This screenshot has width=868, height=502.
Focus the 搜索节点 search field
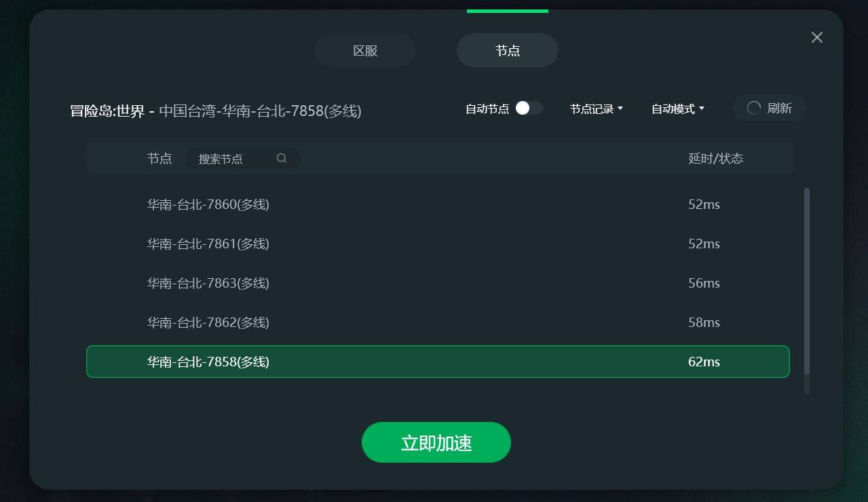tap(243, 158)
